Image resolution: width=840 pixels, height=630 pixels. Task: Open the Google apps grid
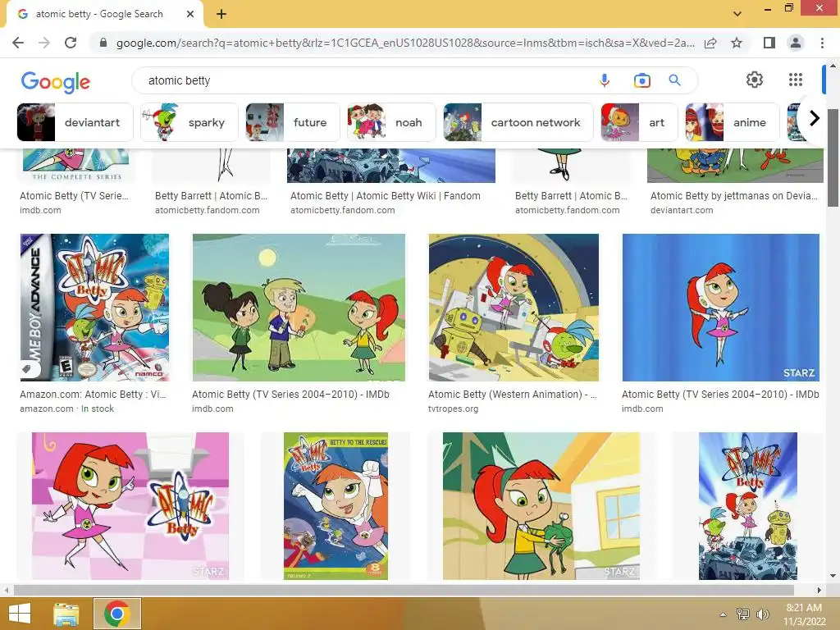[796, 80]
